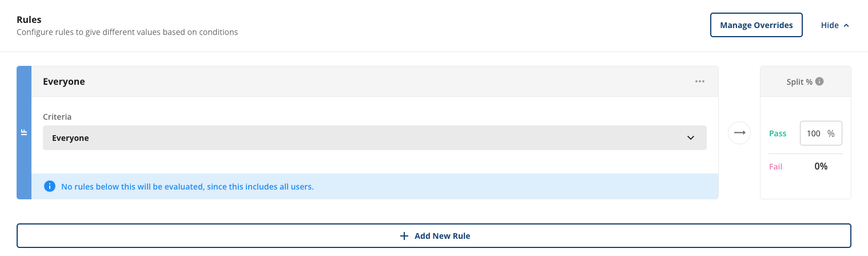This screenshot has width=868, height=256.
Task: Click the Add New Rule button
Action: tap(433, 236)
